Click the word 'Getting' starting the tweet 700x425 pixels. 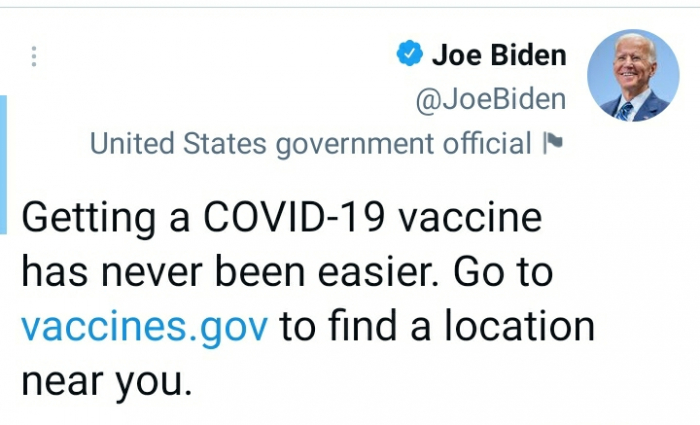80,218
